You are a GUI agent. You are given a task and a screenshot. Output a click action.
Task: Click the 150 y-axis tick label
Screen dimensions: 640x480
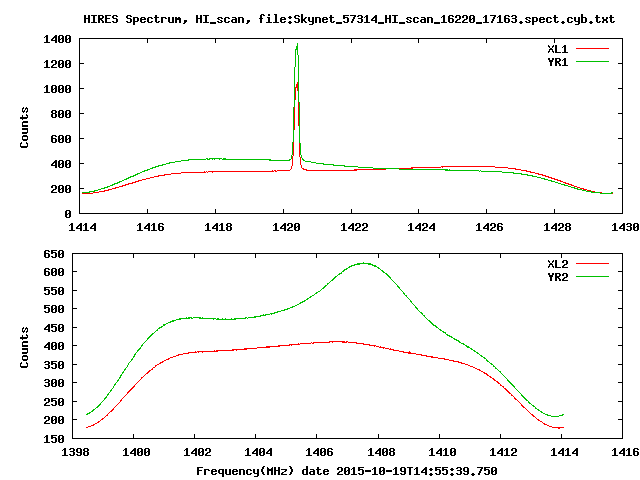point(54,439)
